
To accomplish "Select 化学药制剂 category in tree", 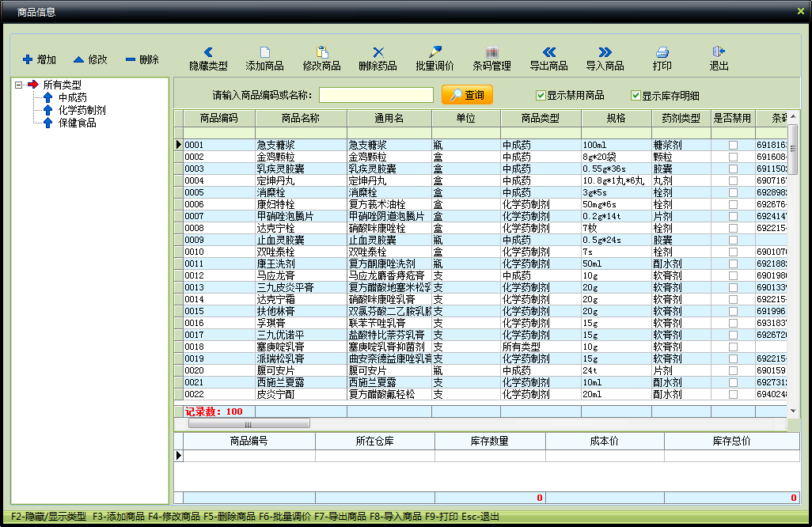I will click(x=82, y=110).
